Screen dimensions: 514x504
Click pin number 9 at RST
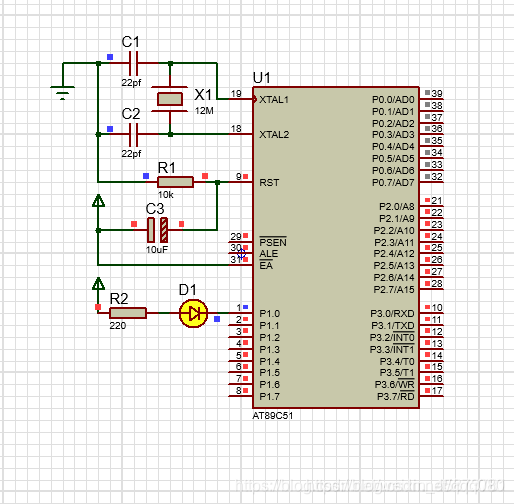[239, 176]
